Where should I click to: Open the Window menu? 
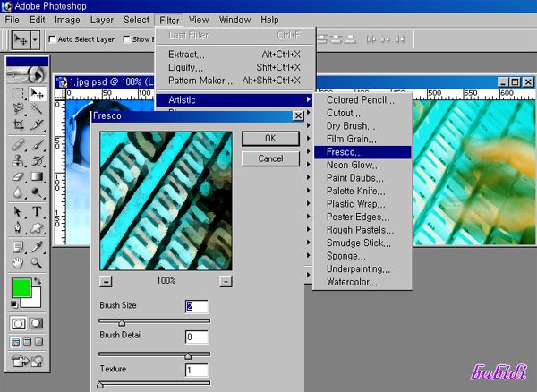tap(234, 21)
